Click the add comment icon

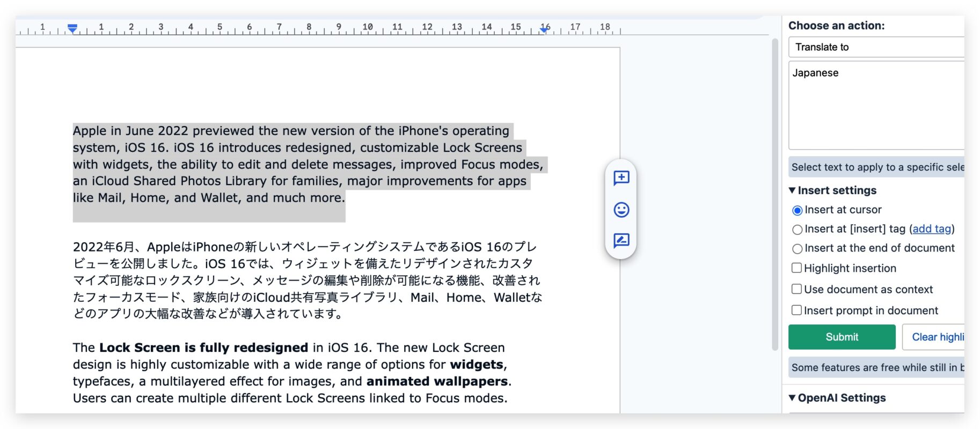coord(621,177)
